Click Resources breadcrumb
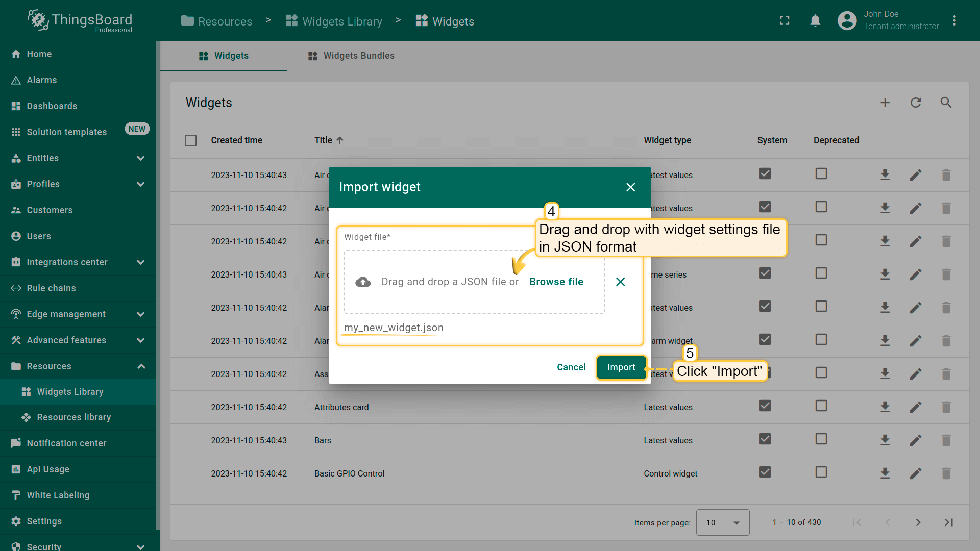Image resolution: width=980 pixels, height=551 pixels. 216,21
